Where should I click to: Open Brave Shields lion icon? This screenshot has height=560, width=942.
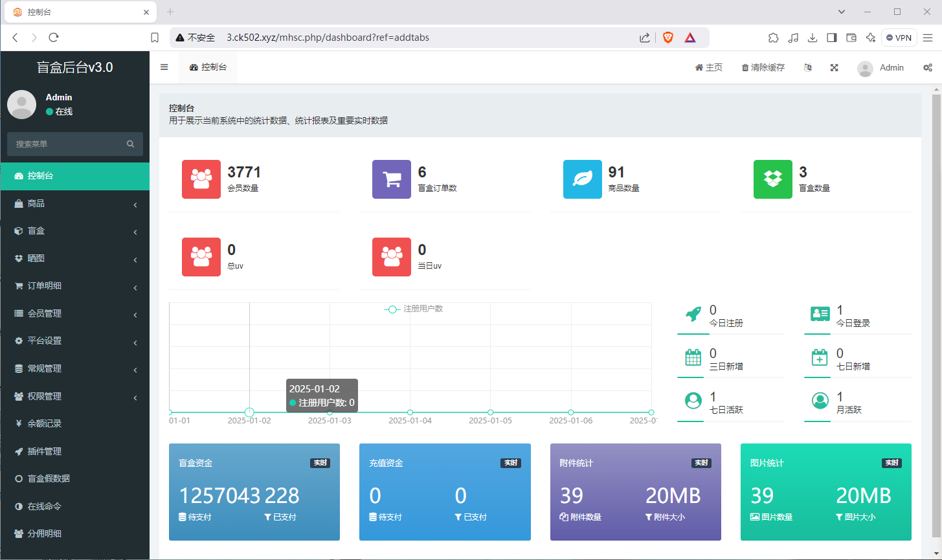(668, 38)
